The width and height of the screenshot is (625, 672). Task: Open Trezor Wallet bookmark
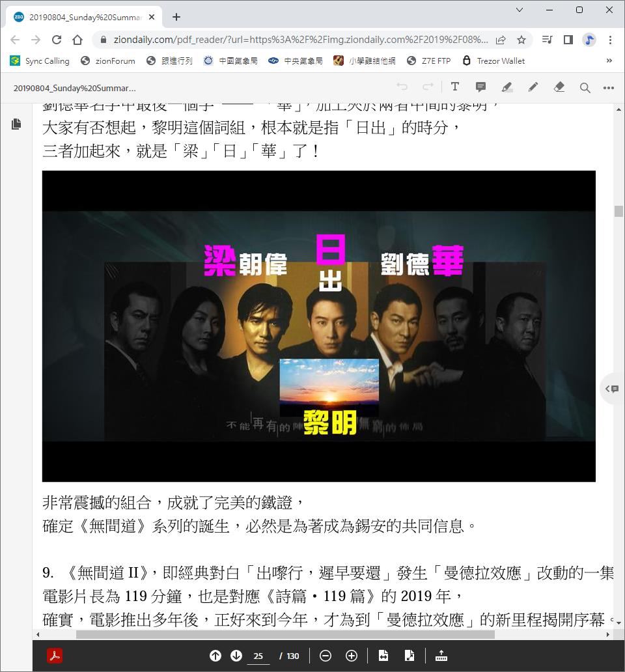click(494, 61)
